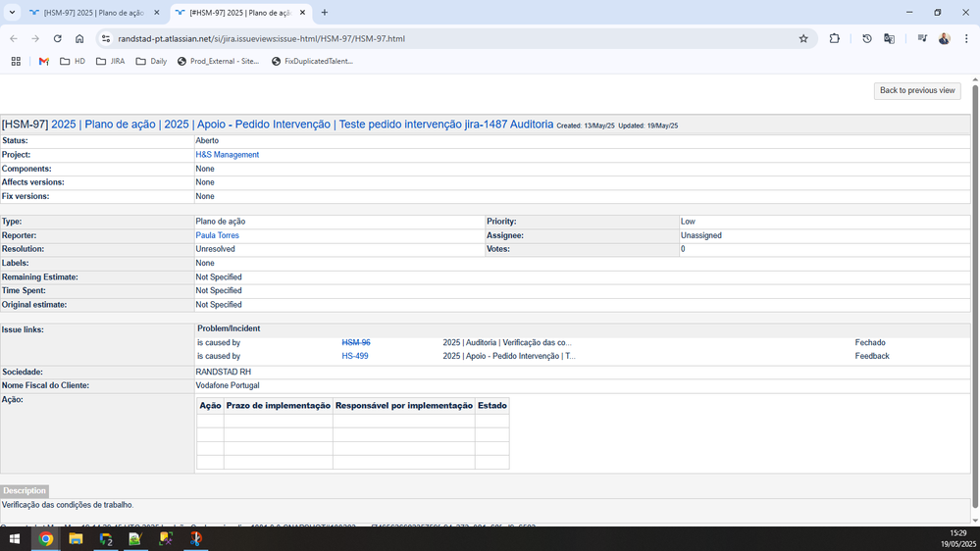Open the JIRA bookmarks folder
Viewport: 980px width, 551px height.
pyautogui.click(x=111, y=61)
